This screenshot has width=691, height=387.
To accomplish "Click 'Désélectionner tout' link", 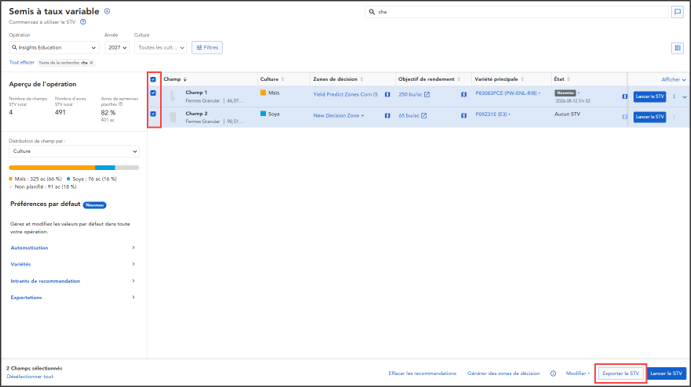I will click(x=30, y=376).
